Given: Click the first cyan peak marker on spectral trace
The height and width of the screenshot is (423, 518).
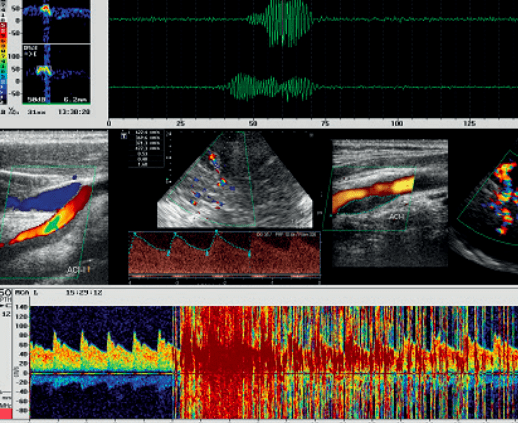Looking at the screenshot, I should coord(135,234).
